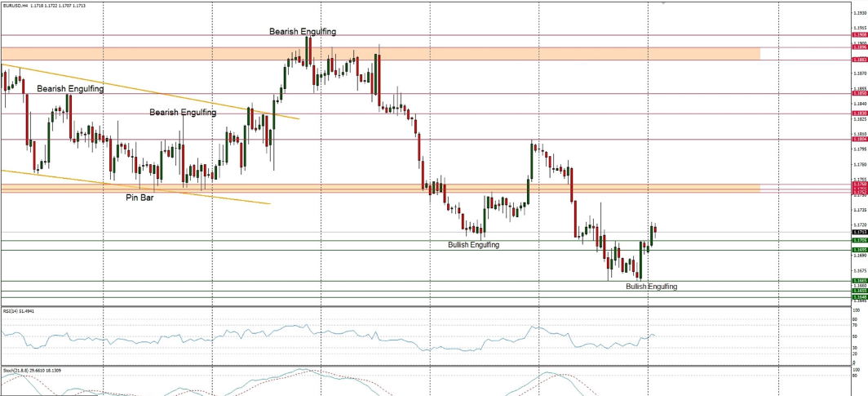Select the 1.1908 red price level tag
The image size is (868, 396).
click(858, 35)
